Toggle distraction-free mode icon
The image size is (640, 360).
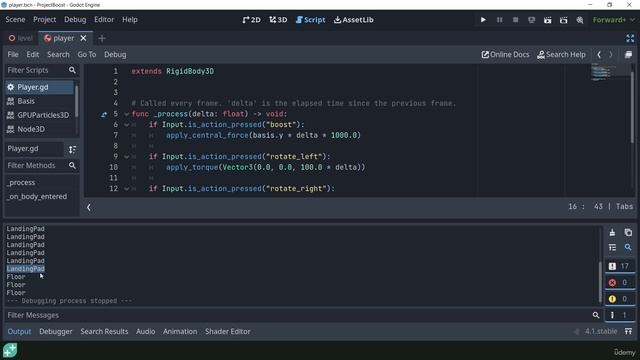click(630, 38)
